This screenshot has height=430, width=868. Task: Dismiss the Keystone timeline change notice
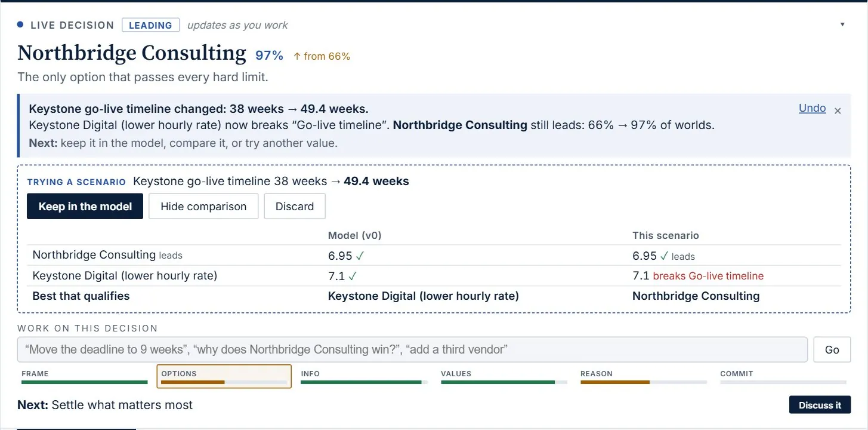[x=838, y=110]
